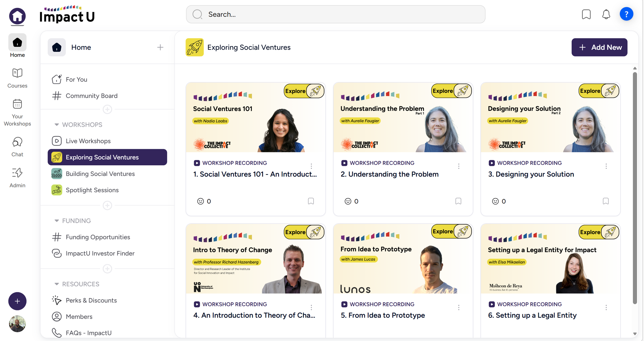Image resolution: width=644 pixels, height=341 pixels.
Task: Collapse the WORKSHOPS section
Action: pos(57,125)
